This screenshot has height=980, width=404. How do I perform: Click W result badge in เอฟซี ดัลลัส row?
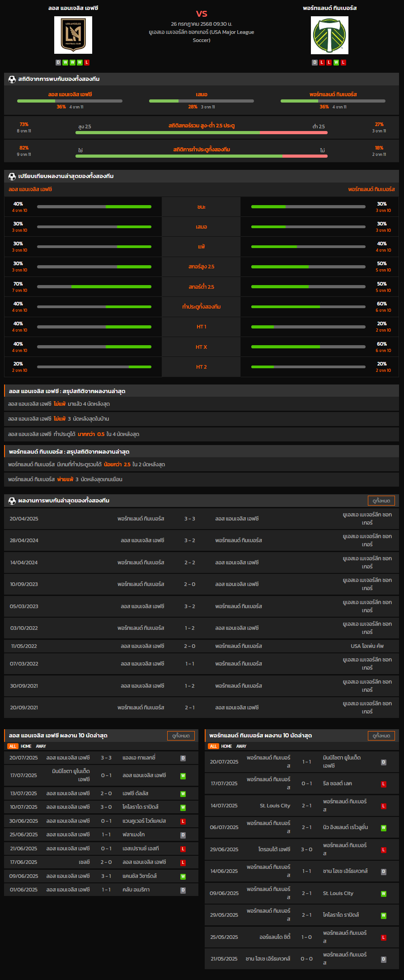(183, 794)
